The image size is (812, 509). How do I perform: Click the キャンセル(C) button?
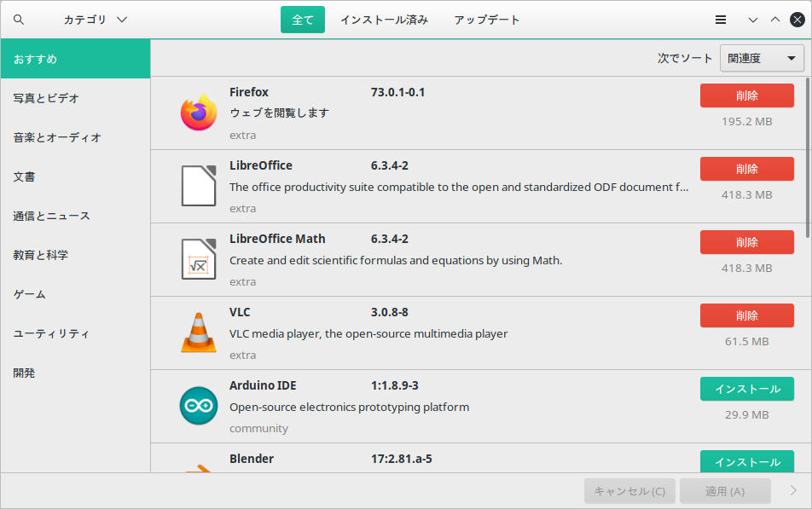pos(629,491)
